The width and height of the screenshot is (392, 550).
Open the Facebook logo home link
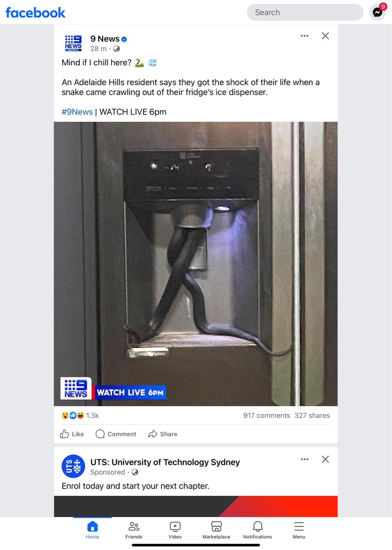[x=36, y=13]
